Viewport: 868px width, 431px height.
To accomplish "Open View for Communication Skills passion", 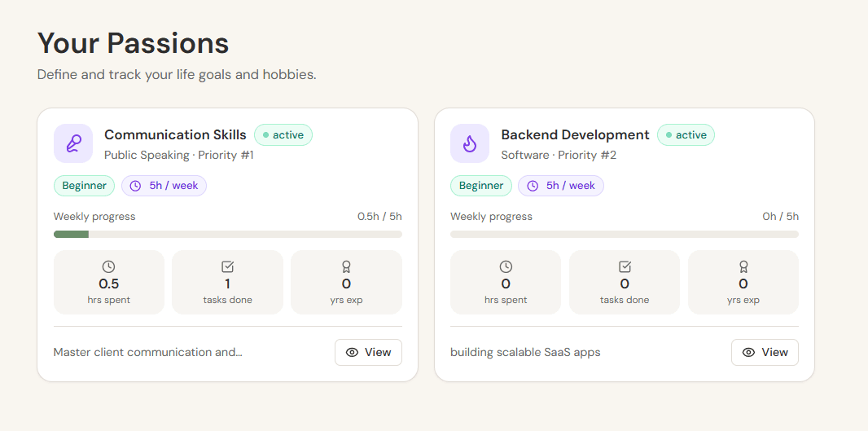I will [x=368, y=352].
